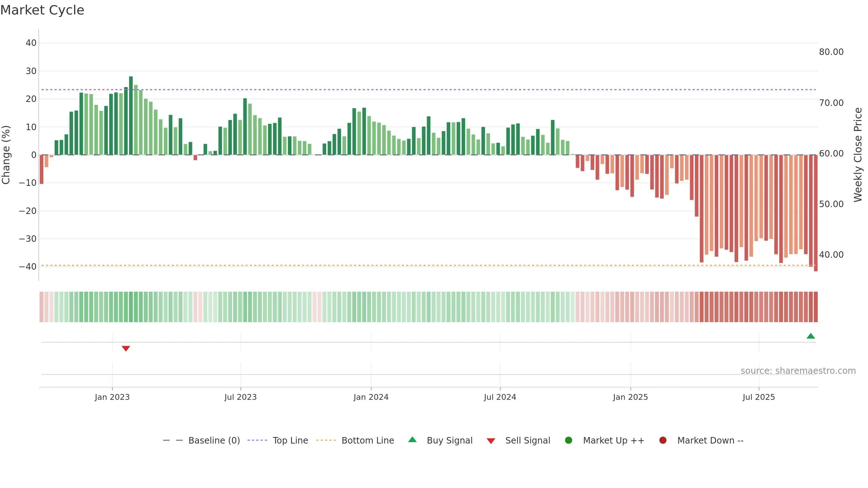Click the Jul 2024 axis label
The width and height of the screenshot is (868, 488).
[x=500, y=397]
